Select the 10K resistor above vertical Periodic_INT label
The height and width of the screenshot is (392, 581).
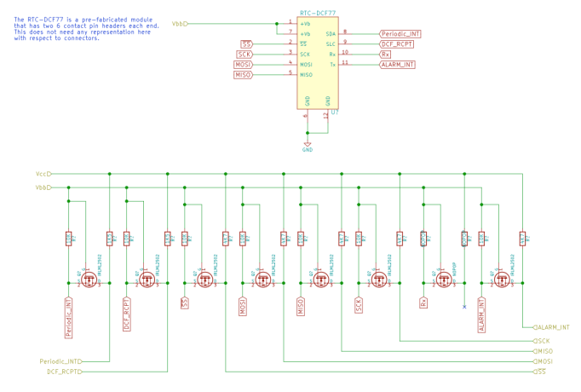pos(68,239)
